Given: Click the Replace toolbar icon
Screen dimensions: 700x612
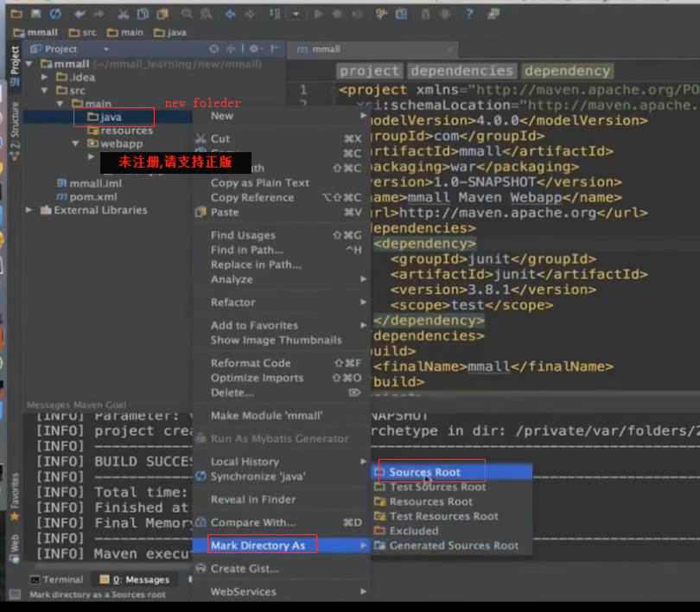Looking at the screenshot, I should tap(206, 15).
